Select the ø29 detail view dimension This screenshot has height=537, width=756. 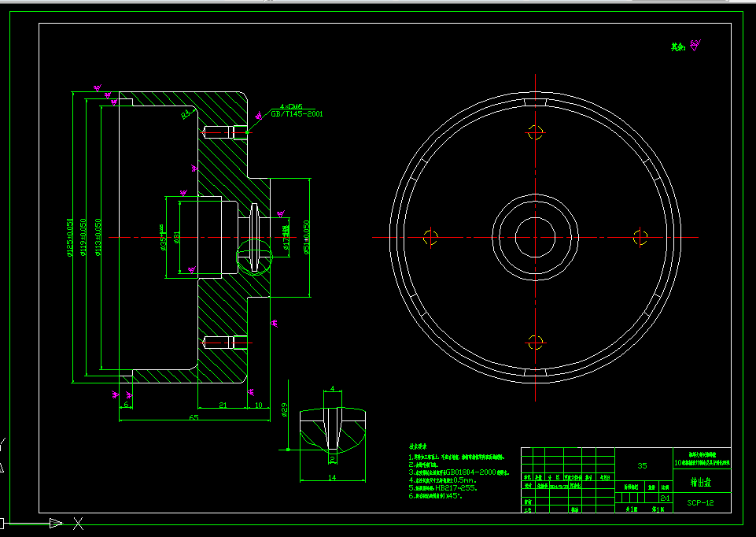pyautogui.click(x=285, y=409)
